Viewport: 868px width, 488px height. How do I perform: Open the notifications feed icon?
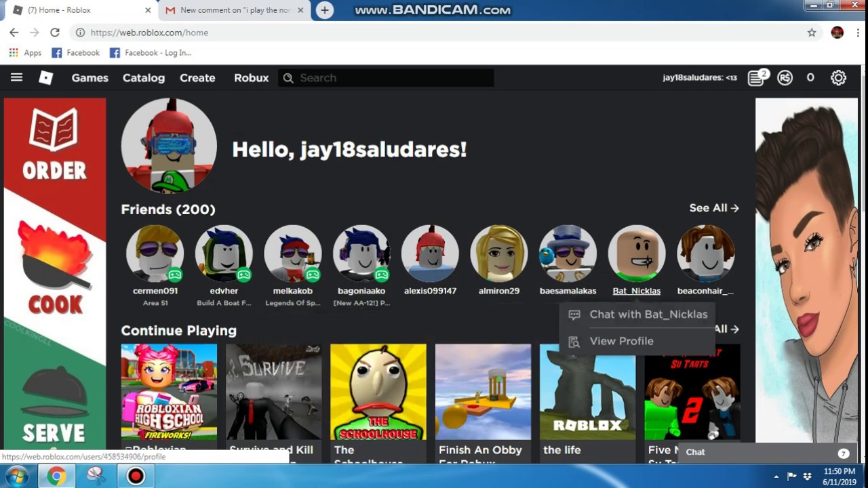point(757,78)
